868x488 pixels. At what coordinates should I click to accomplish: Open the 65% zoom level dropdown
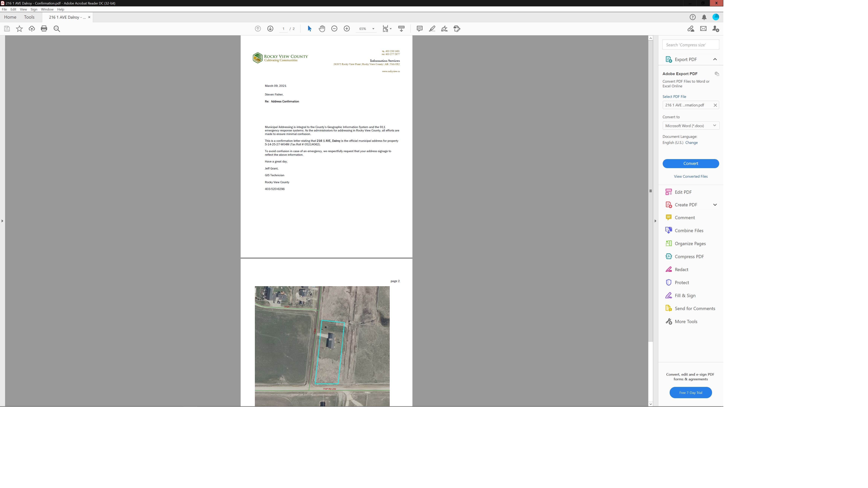point(373,29)
